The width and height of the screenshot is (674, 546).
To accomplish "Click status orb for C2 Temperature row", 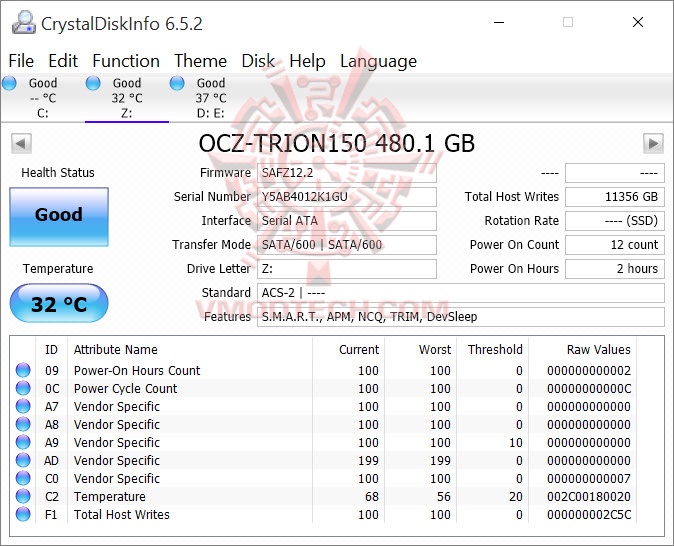I will (x=23, y=497).
